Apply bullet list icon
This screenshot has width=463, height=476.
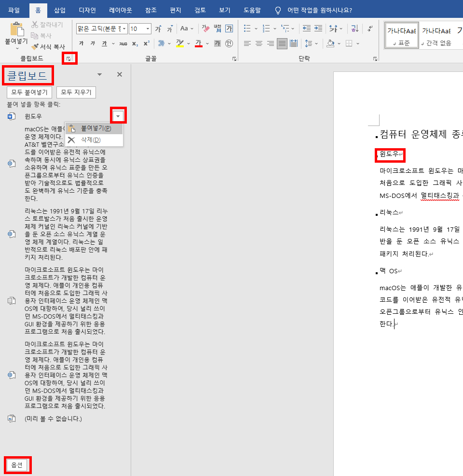click(x=247, y=28)
